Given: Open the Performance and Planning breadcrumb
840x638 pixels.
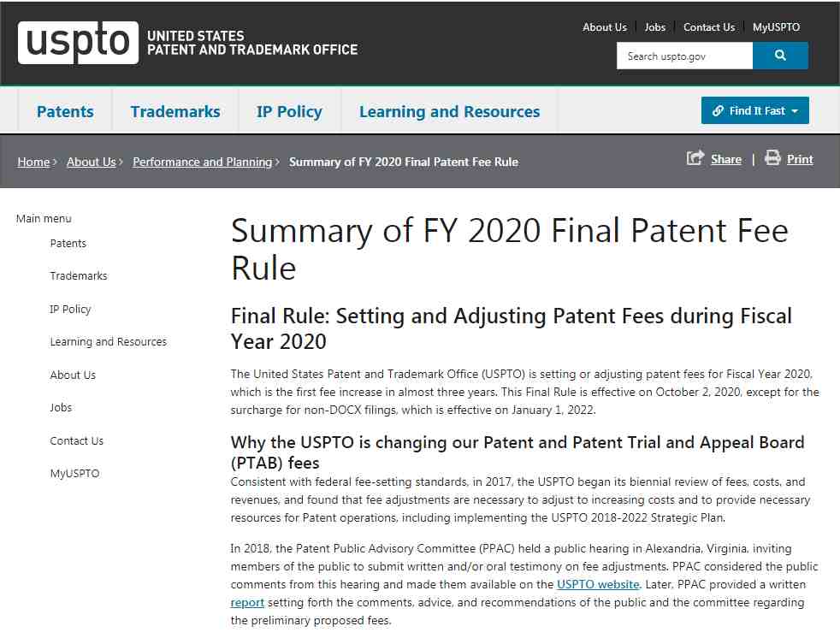Looking at the screenshot, I should point(203,162).
